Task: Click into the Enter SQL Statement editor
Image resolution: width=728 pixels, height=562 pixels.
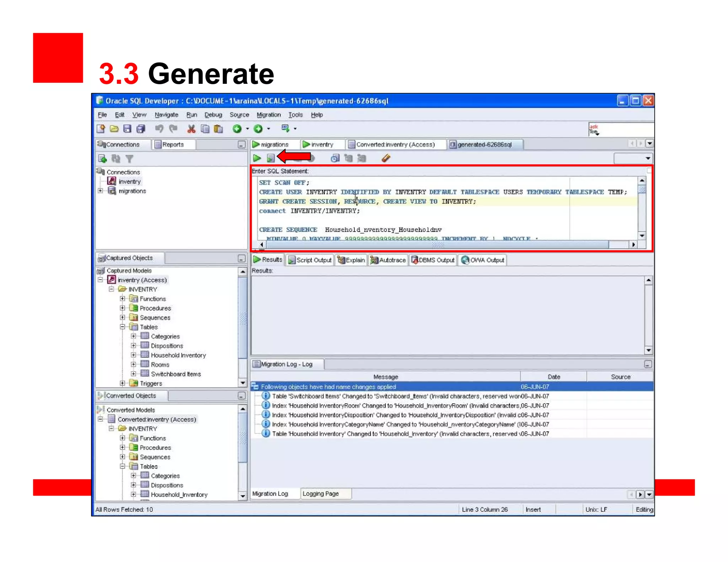Action: point(447,208)
